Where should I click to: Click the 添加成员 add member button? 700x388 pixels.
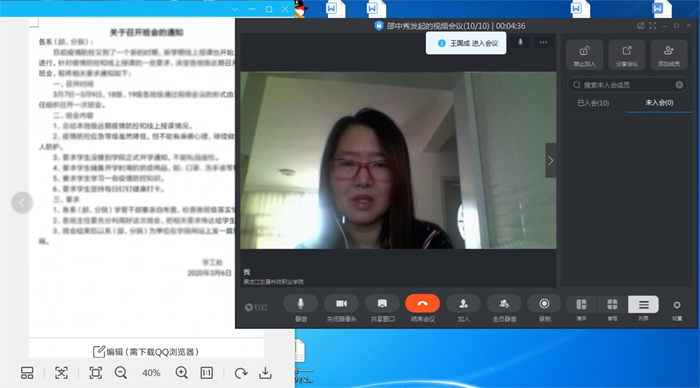coord(668,55)
